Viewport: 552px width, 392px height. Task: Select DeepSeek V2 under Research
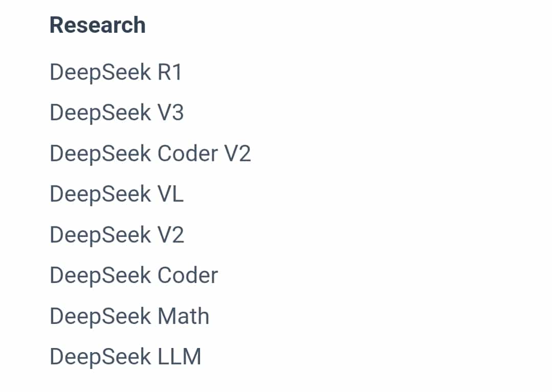tap(117, 235)
